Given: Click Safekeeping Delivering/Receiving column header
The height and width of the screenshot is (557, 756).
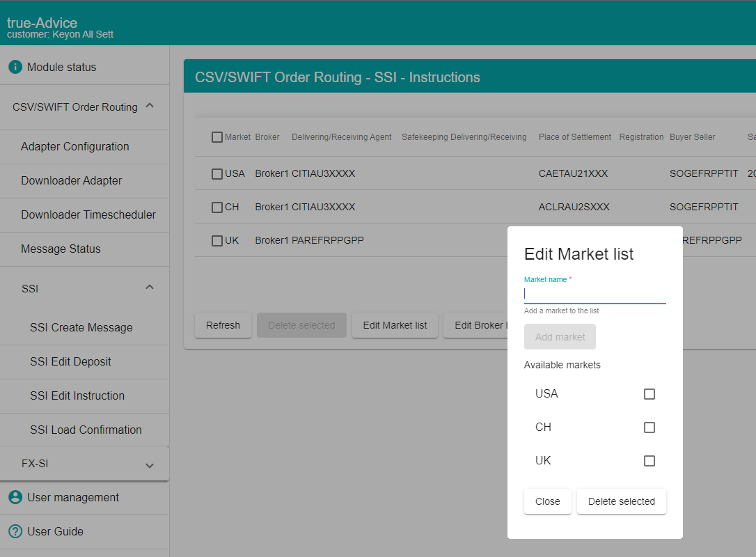Looking at the screenshot, I should click(464, 137).
